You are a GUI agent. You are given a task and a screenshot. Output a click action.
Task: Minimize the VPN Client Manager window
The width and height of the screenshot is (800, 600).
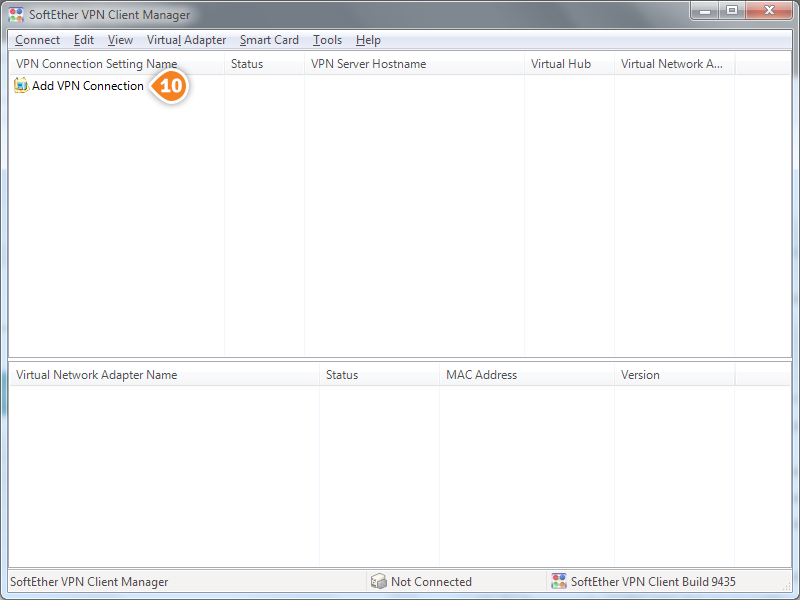[705, 11]
